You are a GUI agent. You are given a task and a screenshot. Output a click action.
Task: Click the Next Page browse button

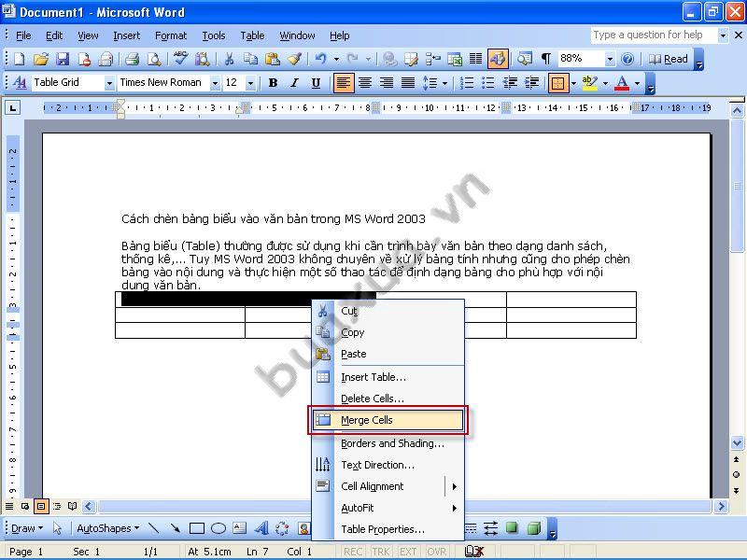pyautogui.click(x=737, y=491)
